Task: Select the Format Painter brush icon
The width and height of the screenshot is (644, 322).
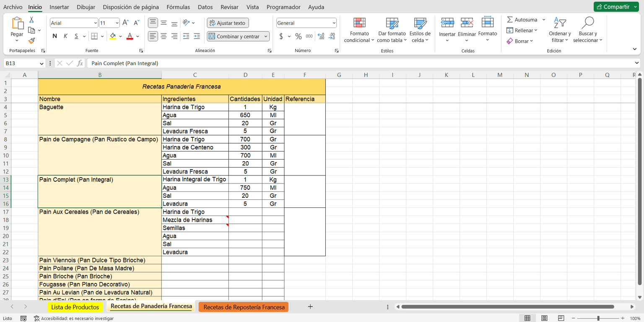Action: pos(31,41)
